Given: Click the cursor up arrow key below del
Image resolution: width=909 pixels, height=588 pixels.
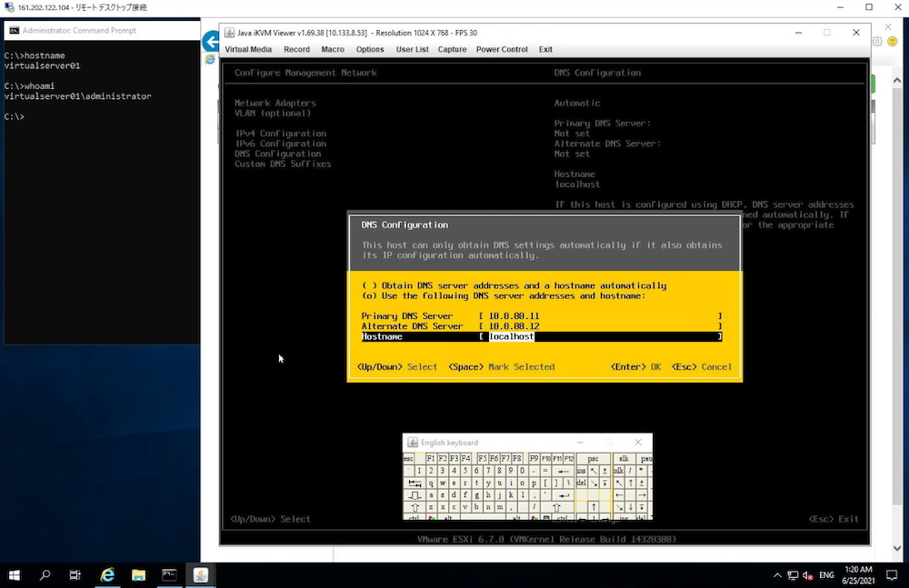Looking at the screenshot, I should (x=594, y=507).
